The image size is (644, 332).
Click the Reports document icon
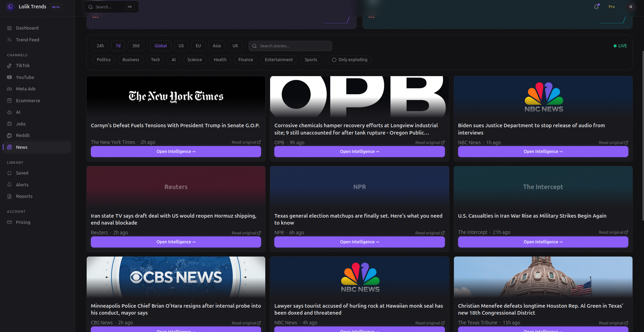coord(9,196)
